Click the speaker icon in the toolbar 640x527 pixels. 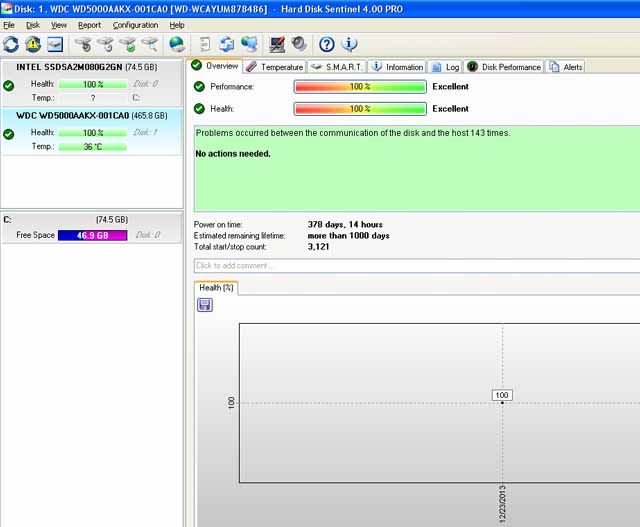[x=298, y=44]
